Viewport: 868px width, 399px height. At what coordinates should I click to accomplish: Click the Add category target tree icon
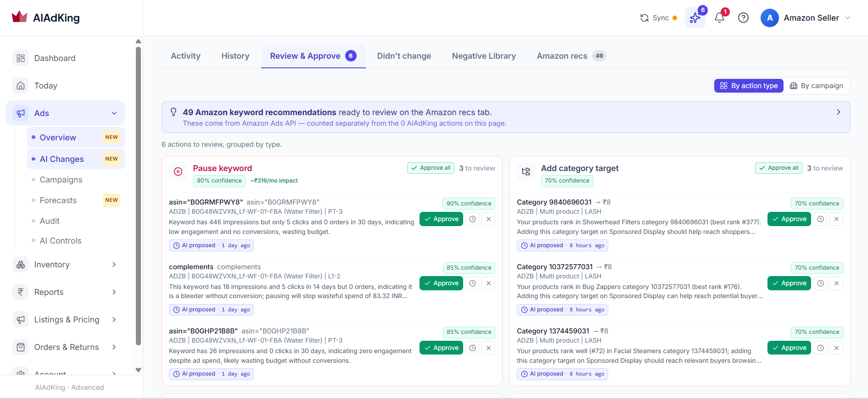coord(526,172)
